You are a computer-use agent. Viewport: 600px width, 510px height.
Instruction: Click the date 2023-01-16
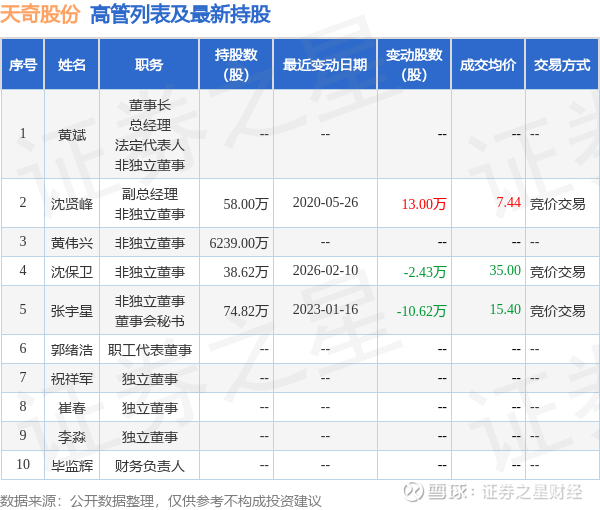coord(325,310)
